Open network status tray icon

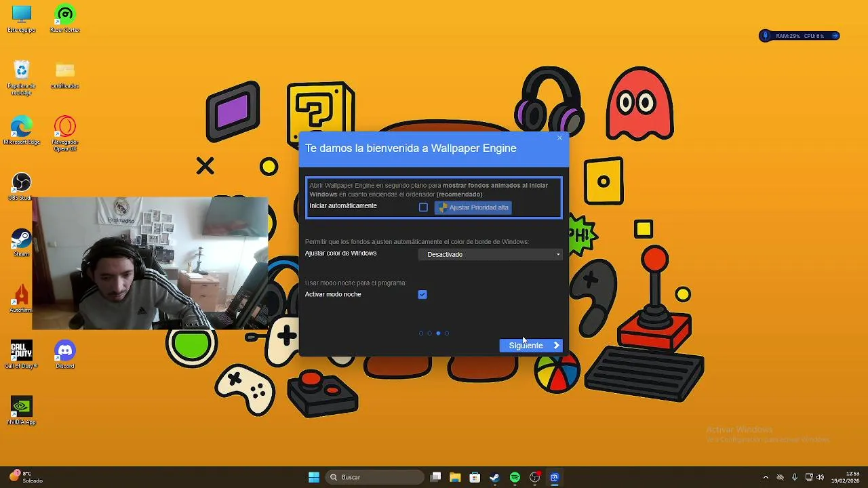point(809,477)
